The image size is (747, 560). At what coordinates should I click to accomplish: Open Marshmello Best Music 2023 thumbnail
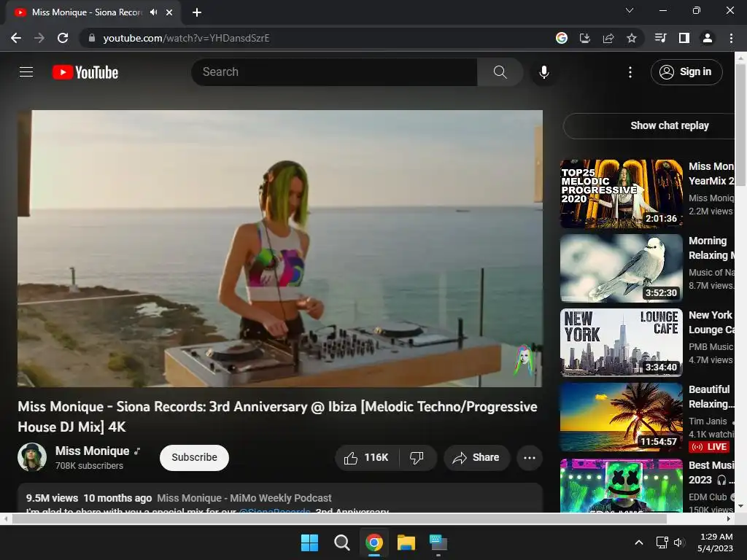click(622, 486)
